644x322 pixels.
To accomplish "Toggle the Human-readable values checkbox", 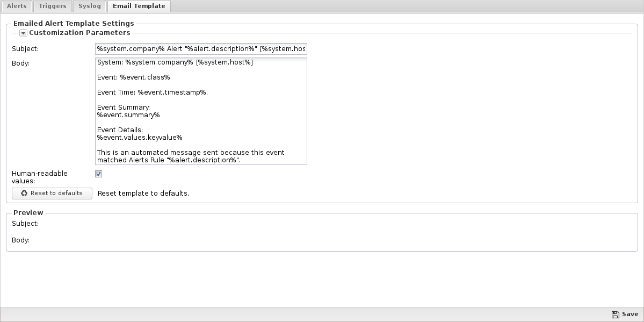I will pyautogui.click(x=98, y=174).
